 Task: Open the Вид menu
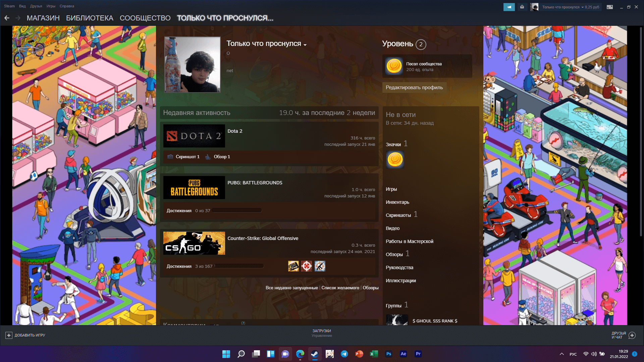tap(22, 6)
